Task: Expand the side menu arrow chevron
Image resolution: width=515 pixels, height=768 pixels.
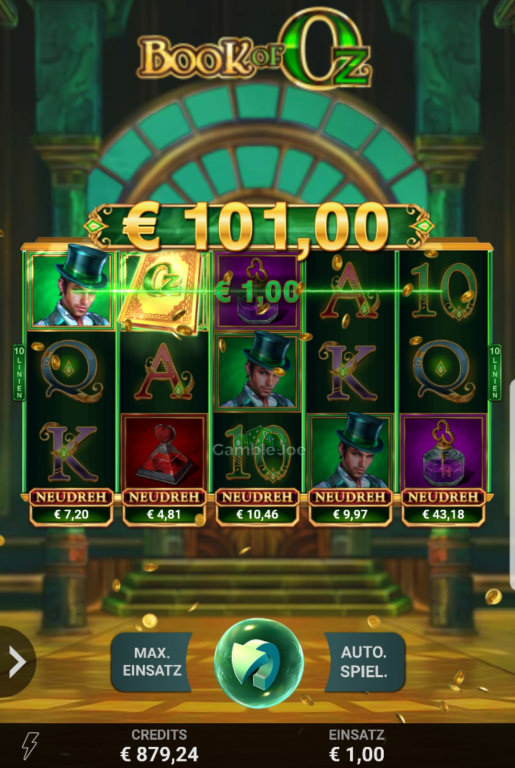Action: (x=18, y=662)
